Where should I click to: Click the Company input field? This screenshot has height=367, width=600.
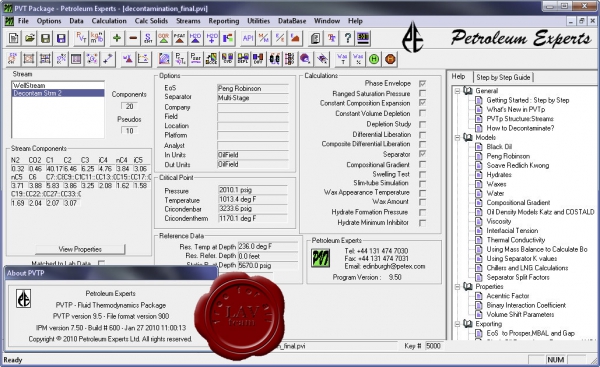pyautogui.click(x=253, y=108)
